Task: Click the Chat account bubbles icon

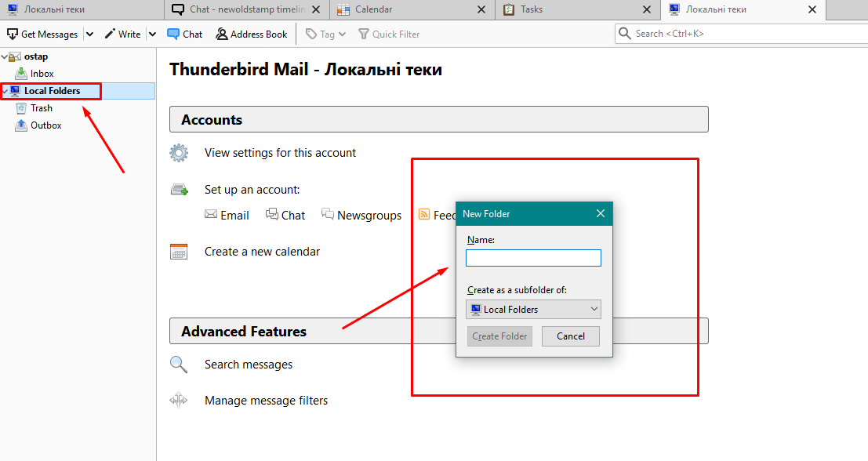Action: (x=272, y=214)
